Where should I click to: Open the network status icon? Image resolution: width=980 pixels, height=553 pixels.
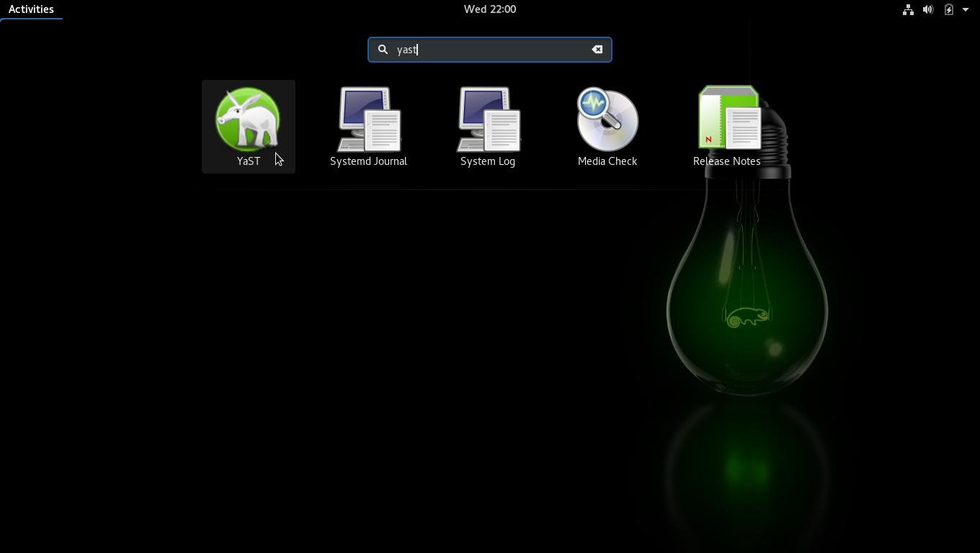tap(908, 9)
